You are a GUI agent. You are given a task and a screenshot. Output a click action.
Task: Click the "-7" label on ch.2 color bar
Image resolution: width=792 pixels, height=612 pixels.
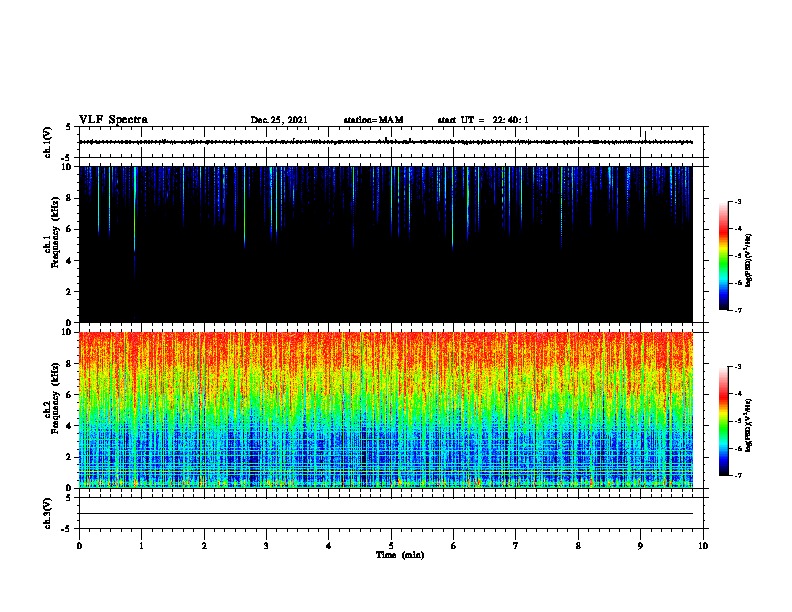coord(738,476)
